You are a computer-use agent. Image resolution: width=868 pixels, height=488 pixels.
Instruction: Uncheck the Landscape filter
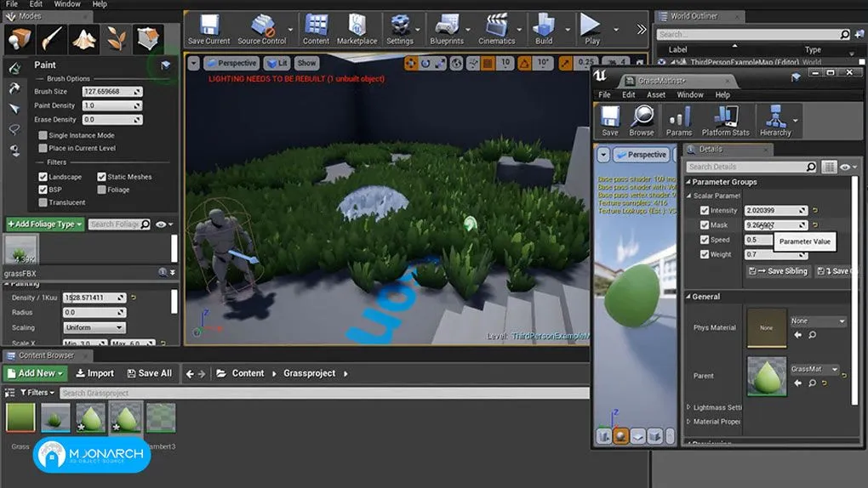pos(43,177)
